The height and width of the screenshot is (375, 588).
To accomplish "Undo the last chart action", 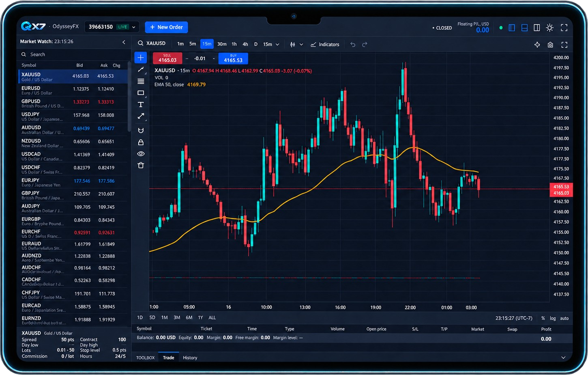I will 353,45.
